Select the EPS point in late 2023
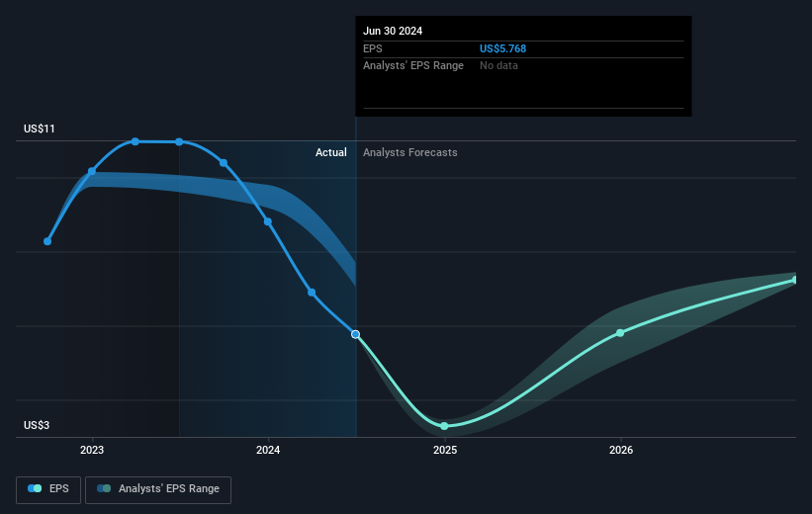Viewport: 812px width, 514px height. [x=224, y=163]
